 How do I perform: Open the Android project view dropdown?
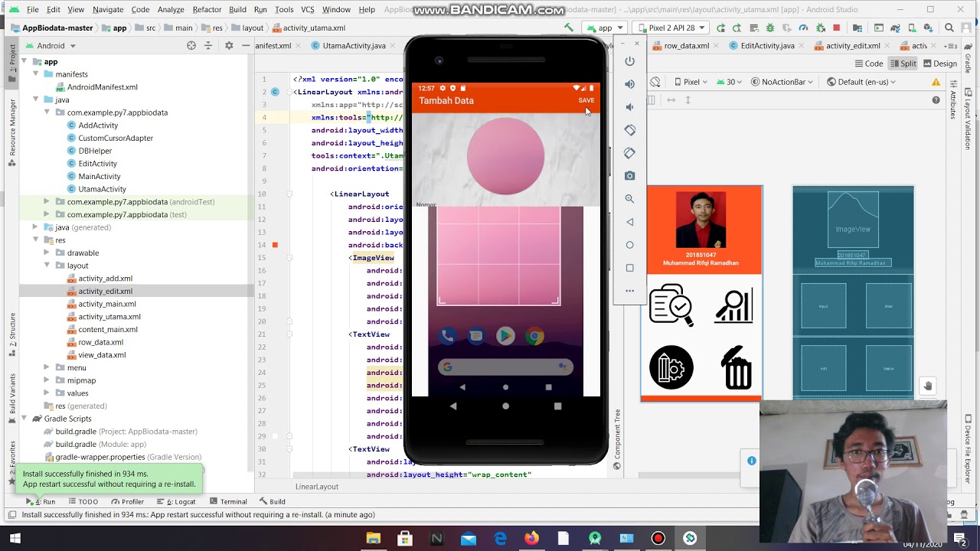pyautogui.click(x=51, y=46)
